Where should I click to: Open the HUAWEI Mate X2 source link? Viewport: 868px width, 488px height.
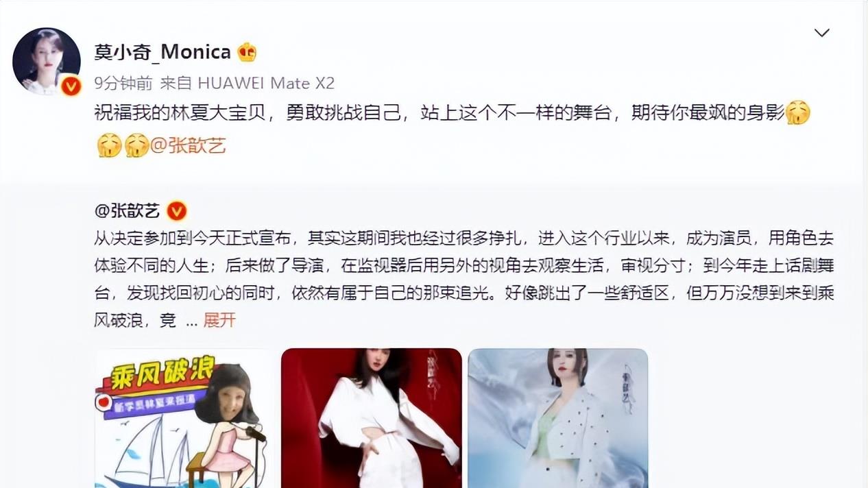[x=266, y=83]
